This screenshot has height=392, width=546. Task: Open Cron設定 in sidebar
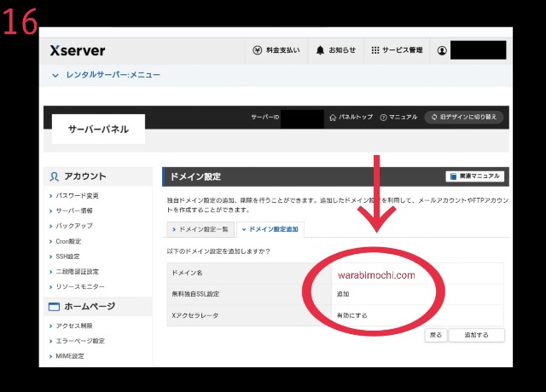(68, 241)
